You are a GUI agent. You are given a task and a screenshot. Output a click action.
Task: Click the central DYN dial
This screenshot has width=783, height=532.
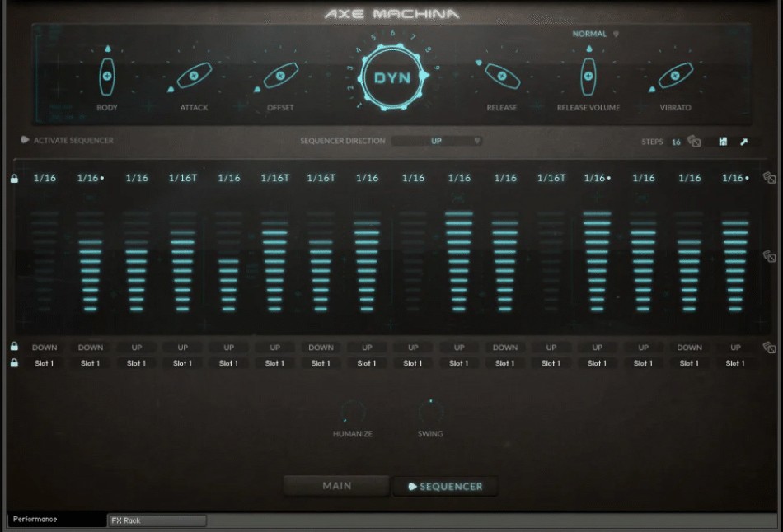coord(392,77)
